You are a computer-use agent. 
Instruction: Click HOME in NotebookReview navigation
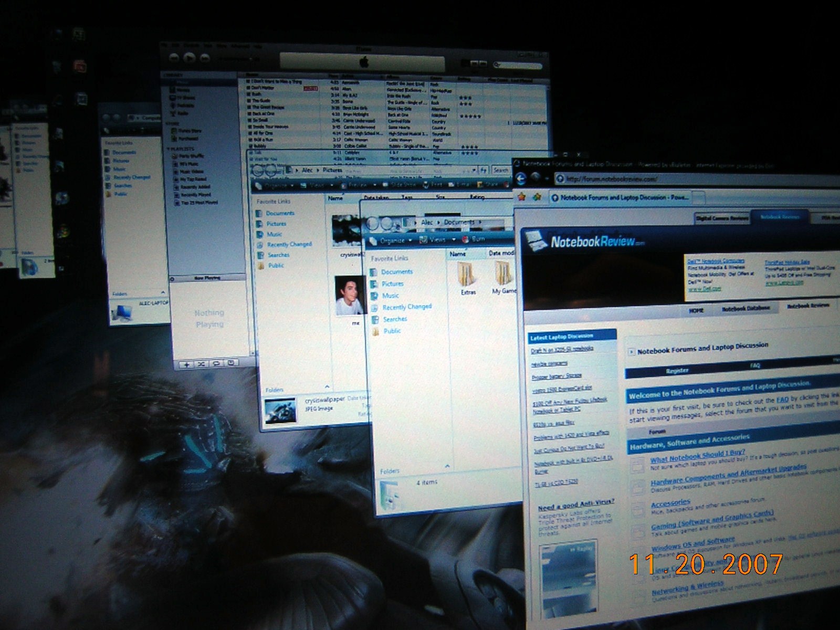[696, 310]
